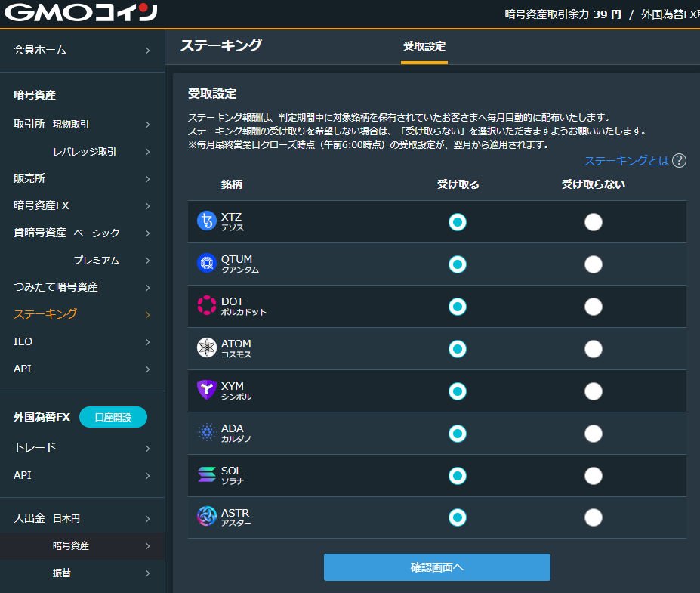Select 受け取る for ASTR

pos(458,517)
